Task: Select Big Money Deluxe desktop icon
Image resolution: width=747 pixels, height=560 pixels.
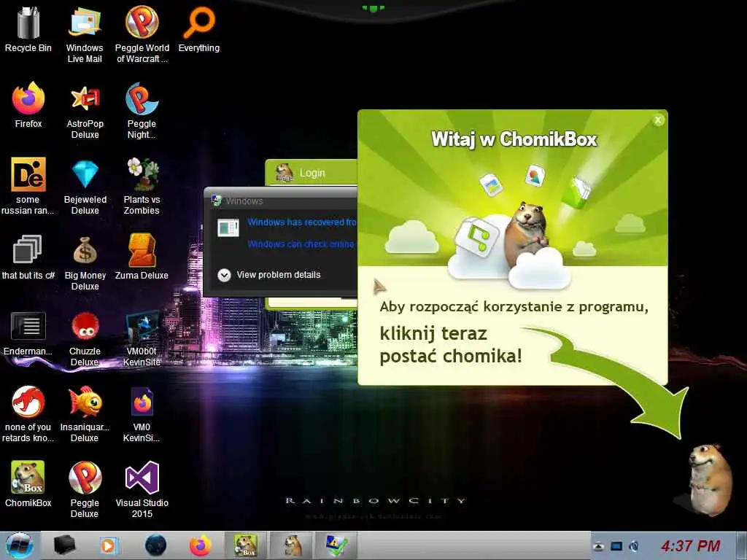Action: click(85, 262)
